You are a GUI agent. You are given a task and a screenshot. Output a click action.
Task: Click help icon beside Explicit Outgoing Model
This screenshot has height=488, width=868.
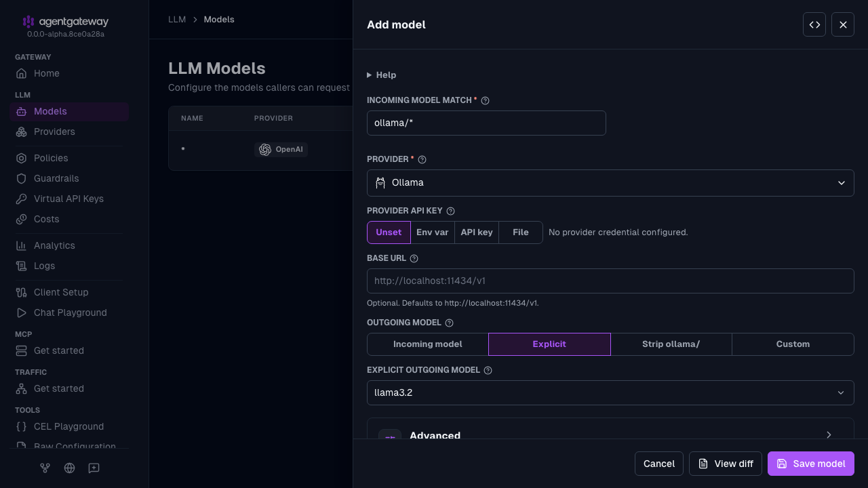(488, 370)
